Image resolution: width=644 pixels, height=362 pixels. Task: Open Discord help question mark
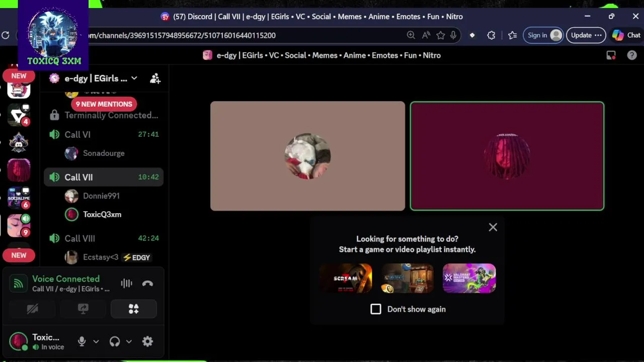[x=632, y=55]
